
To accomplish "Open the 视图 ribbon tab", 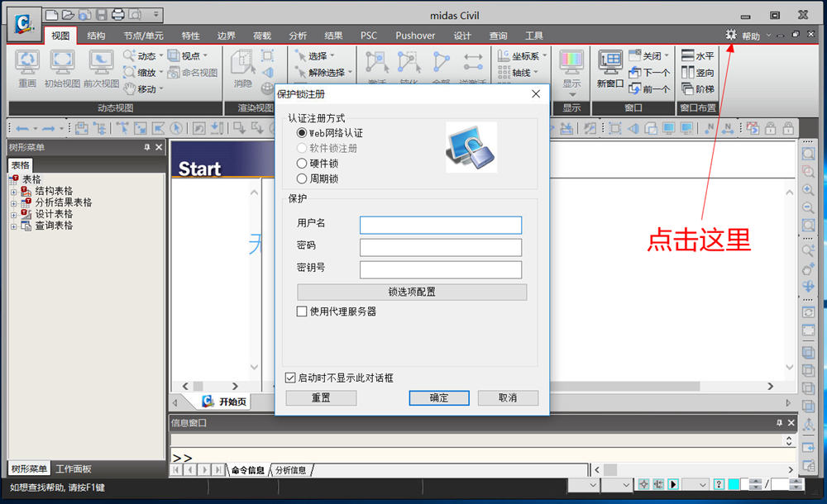I will click(x=60, y=36).
